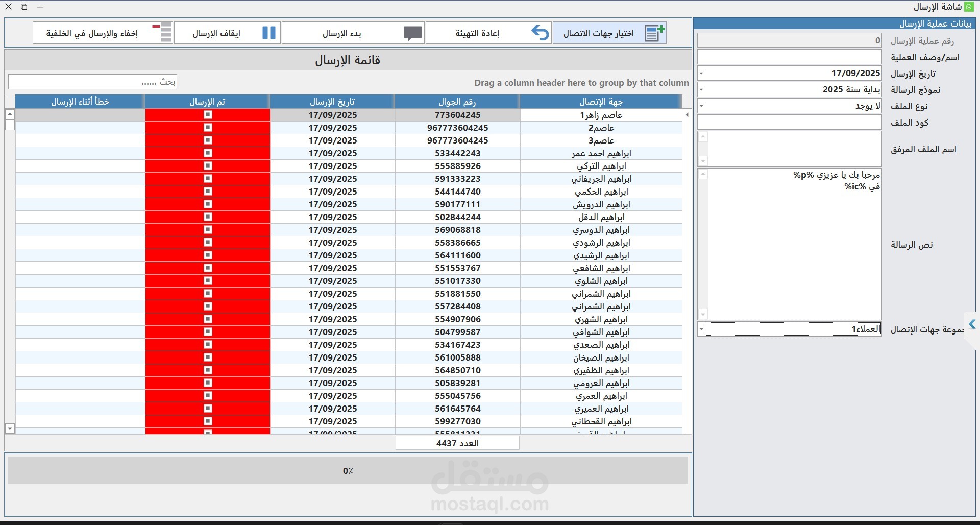Sort by تاريخ الإرسال column header
The width and height of the screenshot is (980, 525).
332,102
